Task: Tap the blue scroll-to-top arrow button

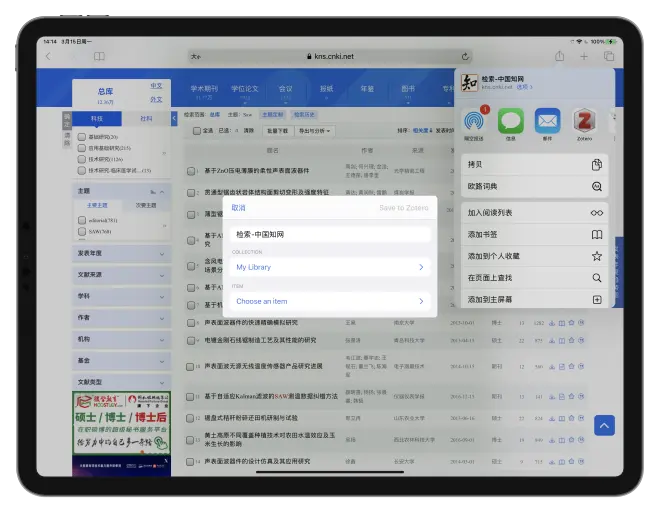Action: tap(604, 425)
